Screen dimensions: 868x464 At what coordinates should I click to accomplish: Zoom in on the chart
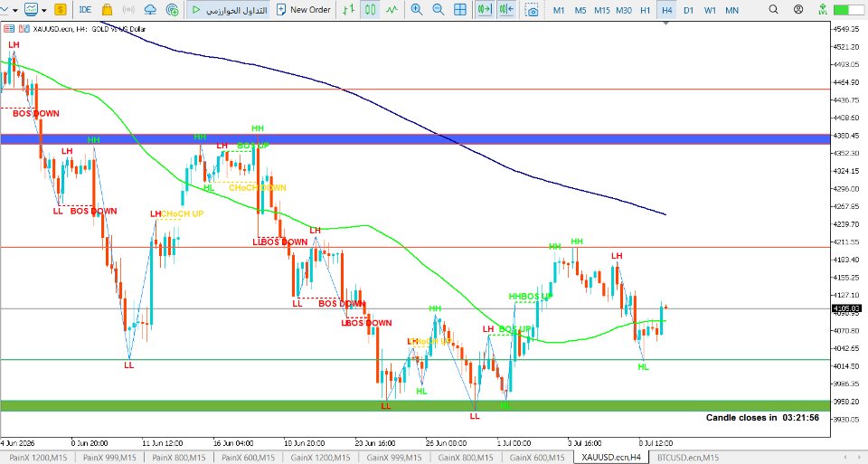coord(416,9)
